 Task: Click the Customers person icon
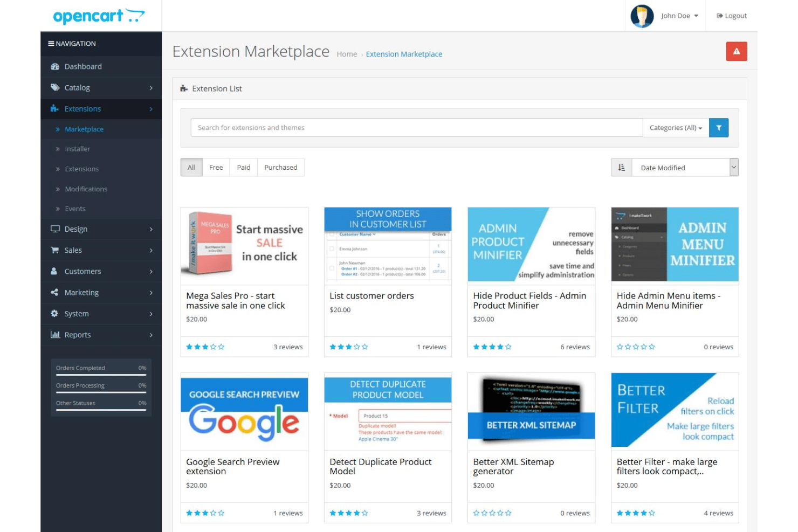(54, 271)
